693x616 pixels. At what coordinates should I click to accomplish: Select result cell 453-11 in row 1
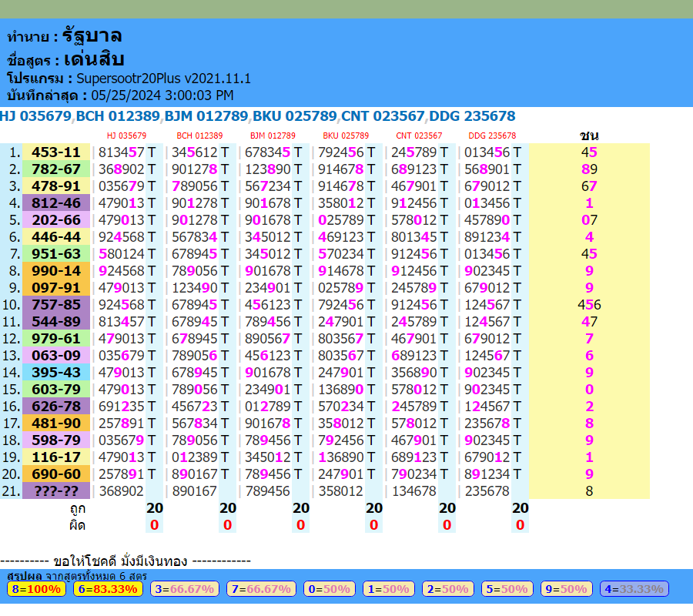coord(56,152)
